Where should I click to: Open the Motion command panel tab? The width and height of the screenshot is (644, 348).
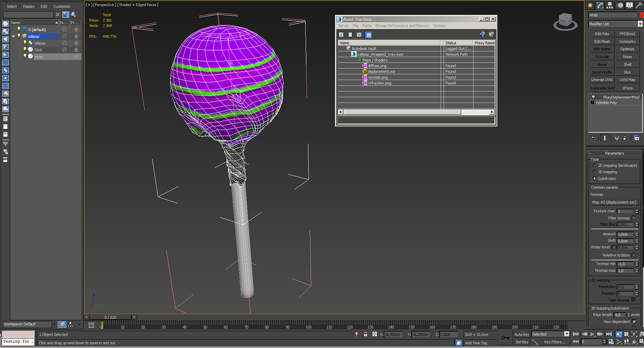tap(620, 5)
